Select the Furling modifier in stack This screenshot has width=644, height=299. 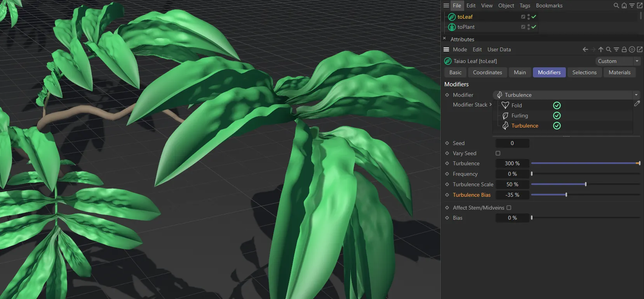point(520,115)
